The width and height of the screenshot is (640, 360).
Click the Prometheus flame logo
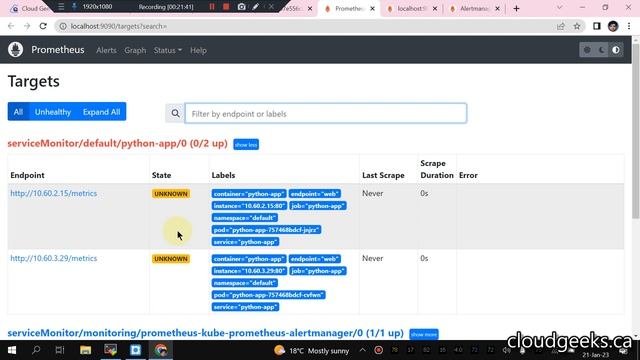(x=16, y=50)
